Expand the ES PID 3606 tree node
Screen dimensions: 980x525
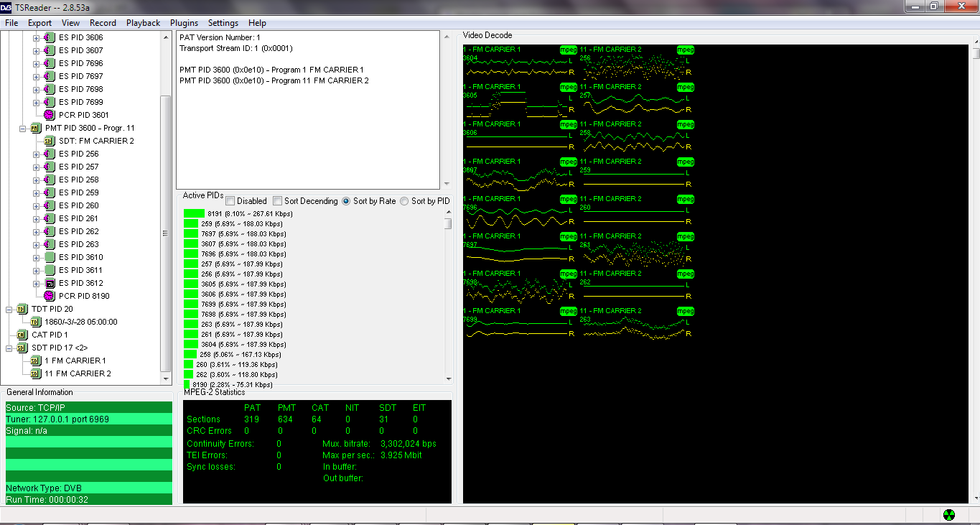pyautogui.click(x=37, y=37)
